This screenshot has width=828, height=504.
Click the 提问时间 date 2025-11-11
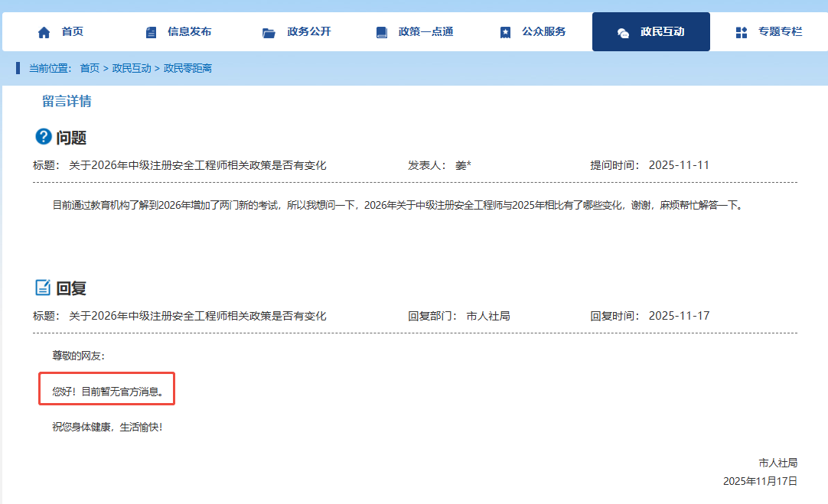679,165
